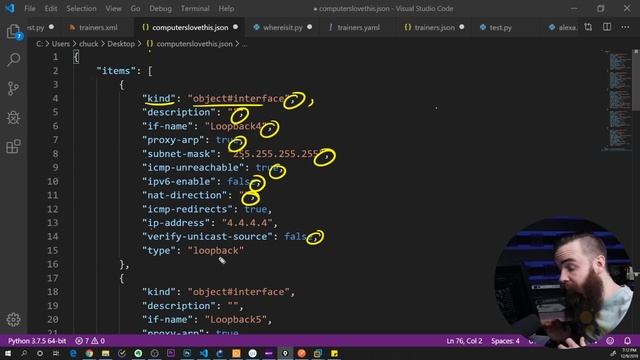This screenshot has height=360, width=640.
Task: Click line number 16 in the gutter
Action: point(53,264)
